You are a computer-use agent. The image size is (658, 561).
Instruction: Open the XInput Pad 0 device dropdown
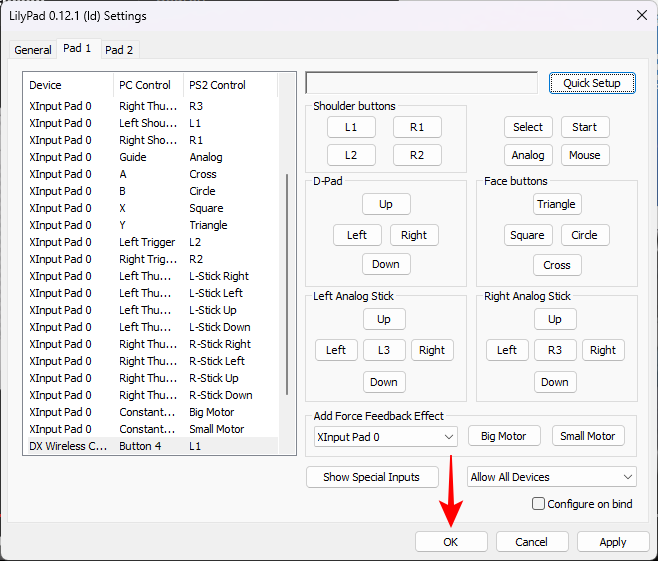(x=386, y=437)
